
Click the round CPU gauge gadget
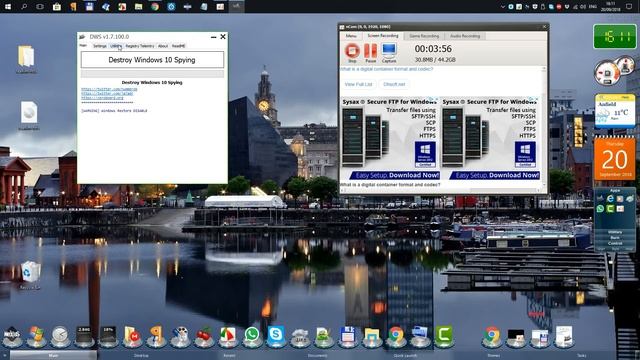pyautogui.click(x=607, y=73)
